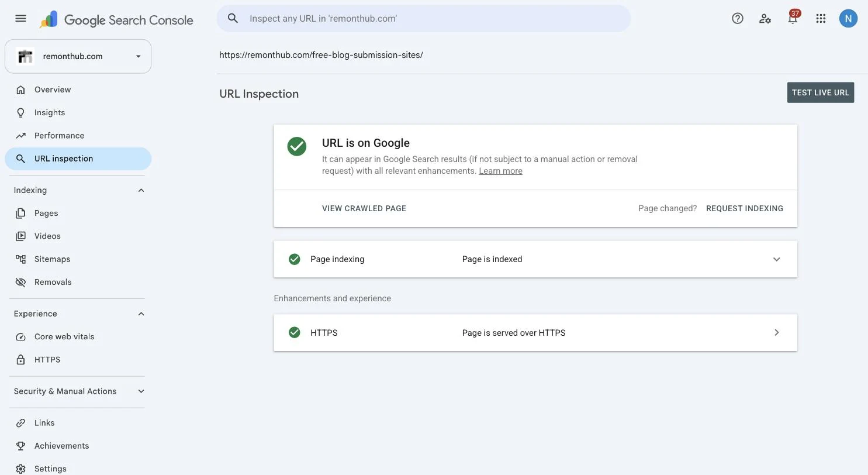Open the remonthub.com property selector dropdown

pyautogui.click(x=78, y=56)
